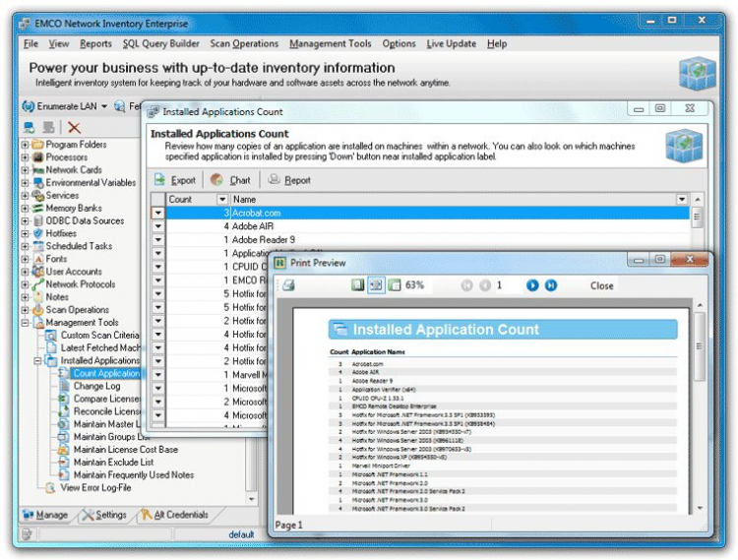Select the Adobe AIR row in list
This screenshot has height=560, width=738.
tap(427, 226)
